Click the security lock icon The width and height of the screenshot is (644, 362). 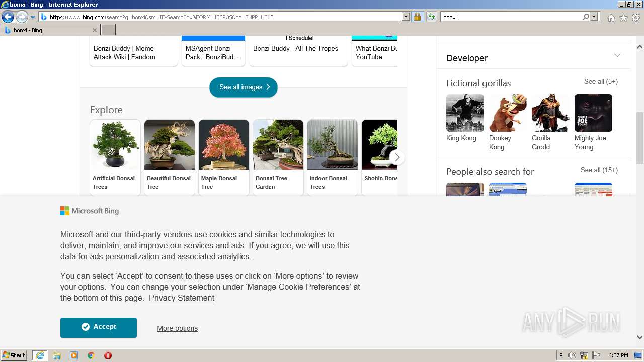(417, 17)
